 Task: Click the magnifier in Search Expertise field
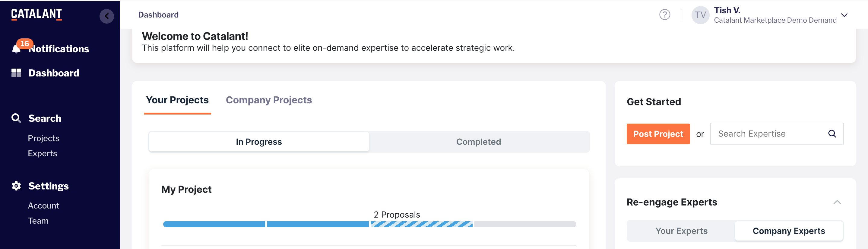click(x=832, y=134)
